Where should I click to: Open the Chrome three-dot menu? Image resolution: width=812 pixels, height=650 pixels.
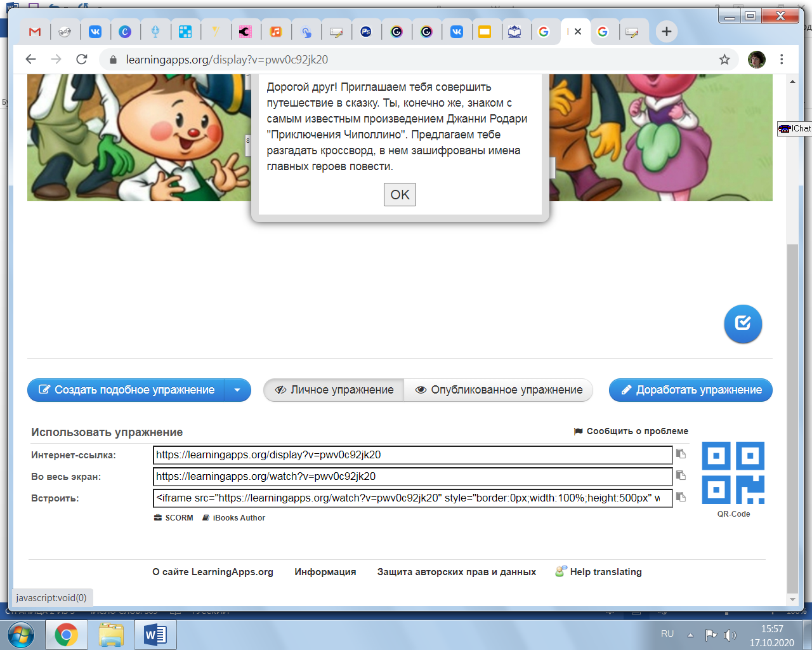coord(782,60)
